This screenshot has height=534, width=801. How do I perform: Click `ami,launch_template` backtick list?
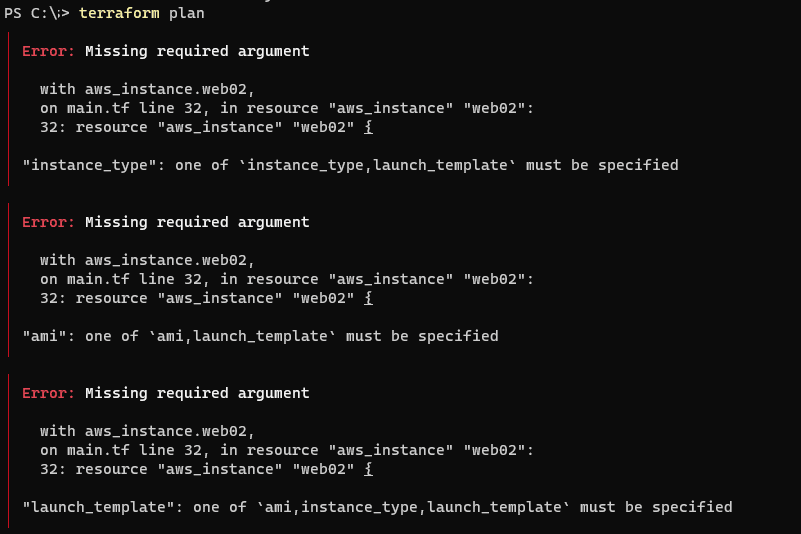242,336
